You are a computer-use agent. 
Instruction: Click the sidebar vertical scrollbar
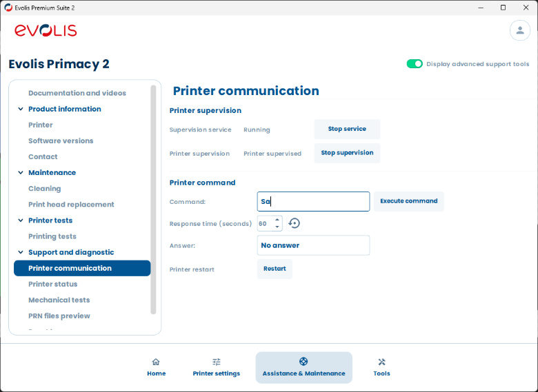pos(153,200)
